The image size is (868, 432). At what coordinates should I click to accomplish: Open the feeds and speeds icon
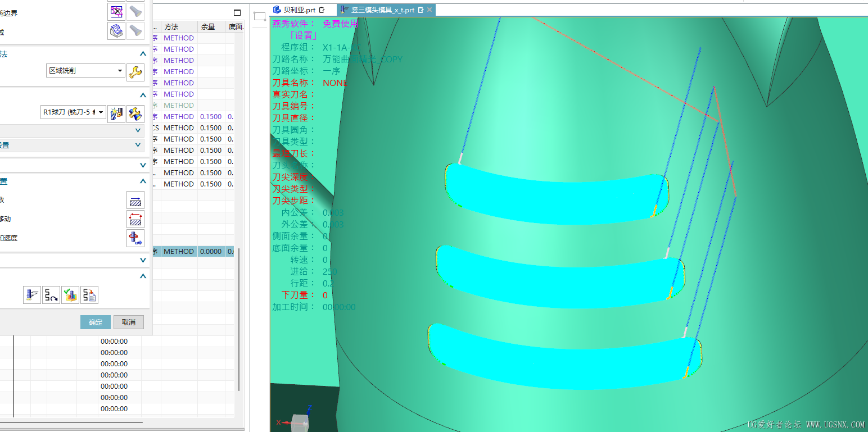(x=135, y=238)
